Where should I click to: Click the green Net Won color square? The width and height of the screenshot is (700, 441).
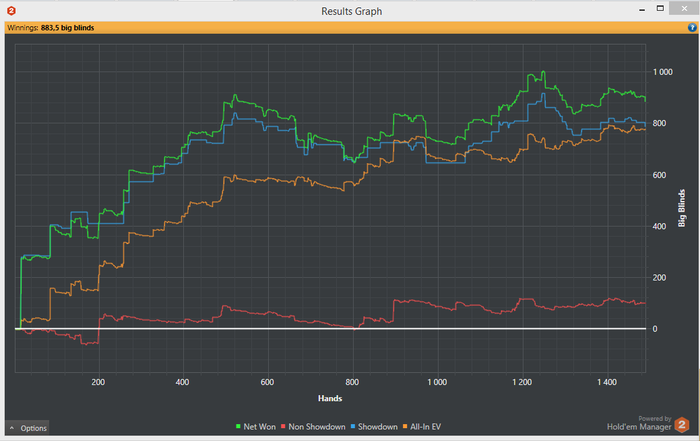pyautogui.click(x=238, y=427)
